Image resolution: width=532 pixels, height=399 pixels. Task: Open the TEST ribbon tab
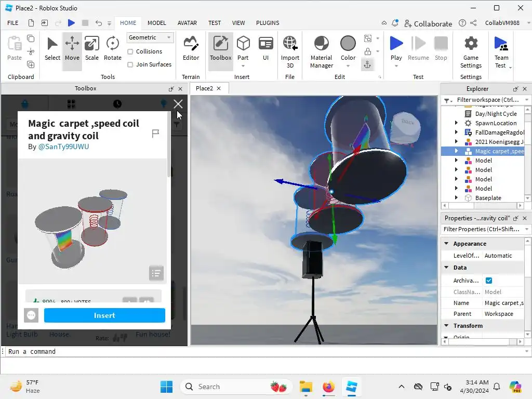click(215, 23)
